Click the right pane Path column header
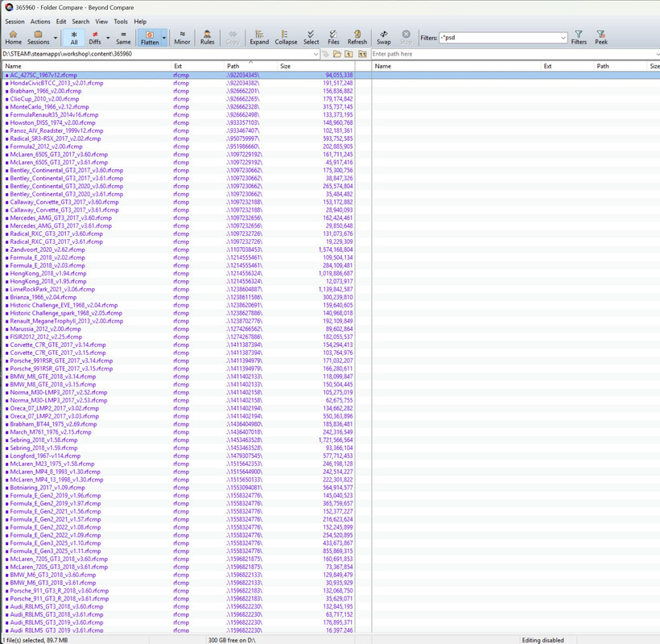 [x=621, y=66]
